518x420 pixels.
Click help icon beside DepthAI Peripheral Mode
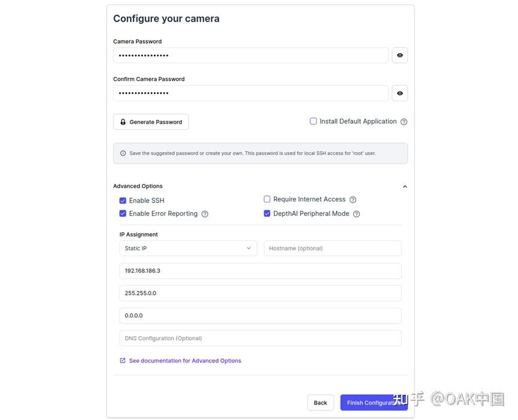[356, 214]
